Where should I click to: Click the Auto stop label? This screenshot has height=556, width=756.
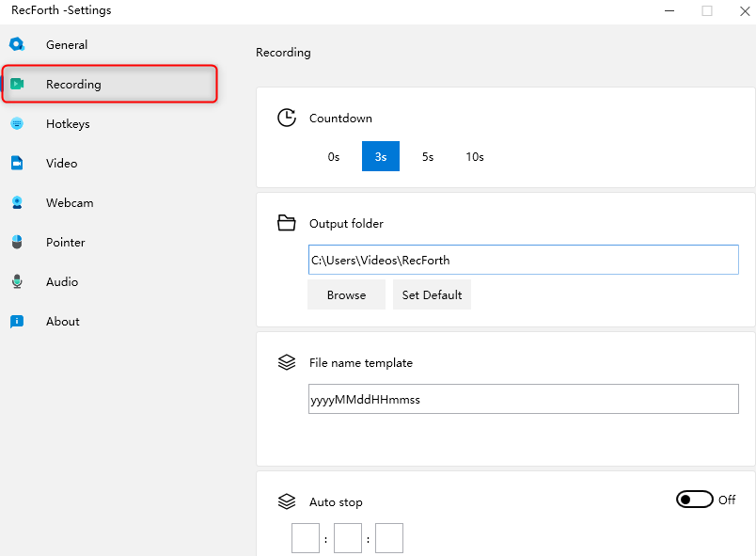[336, 502]
